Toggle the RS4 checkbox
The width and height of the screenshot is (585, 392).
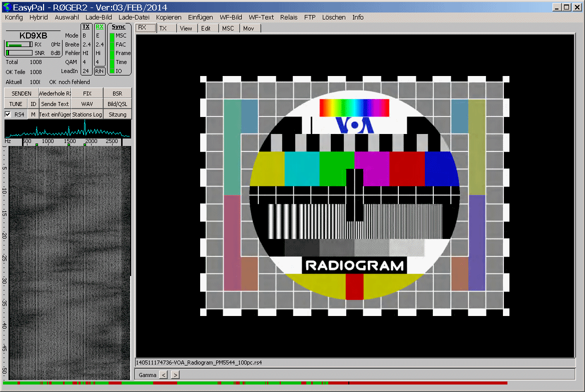pyautogui.click(x=8, y=114)
